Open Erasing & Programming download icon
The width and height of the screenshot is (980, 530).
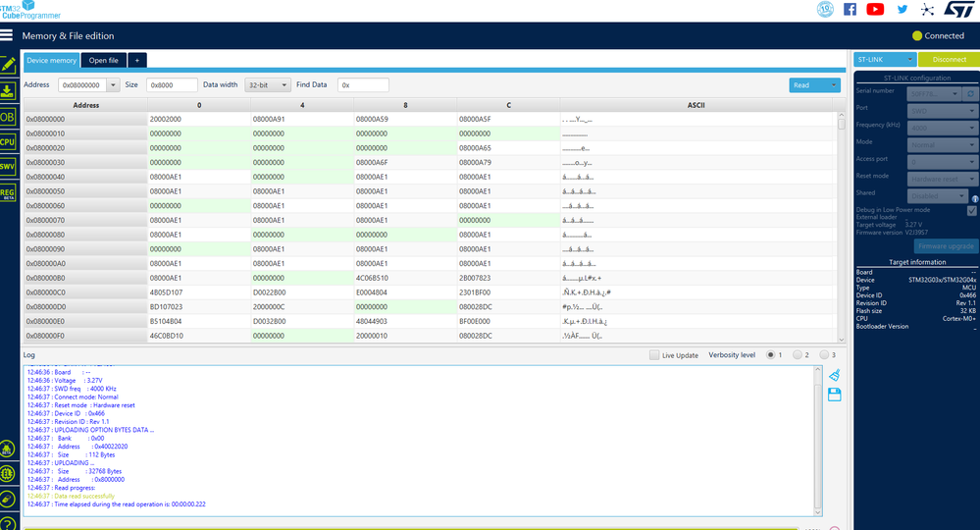click(x=8, y=91)
